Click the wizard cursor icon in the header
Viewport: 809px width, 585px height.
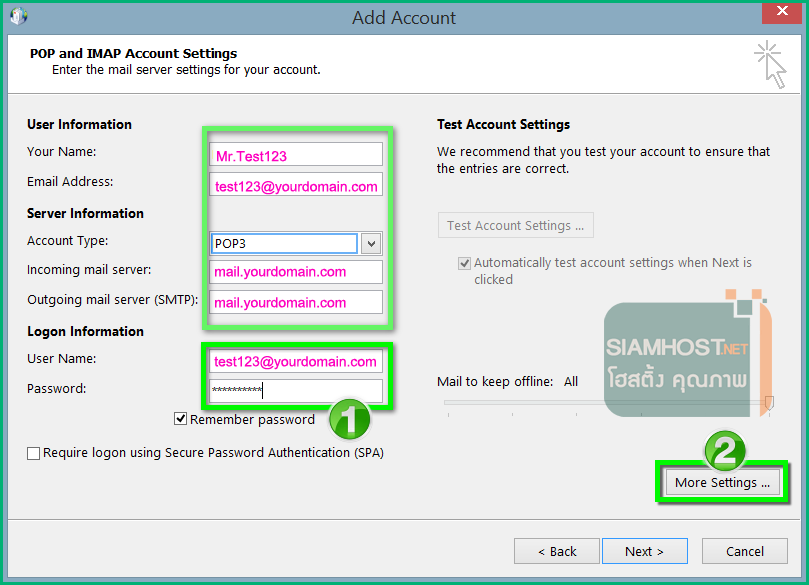click(769, 64)
